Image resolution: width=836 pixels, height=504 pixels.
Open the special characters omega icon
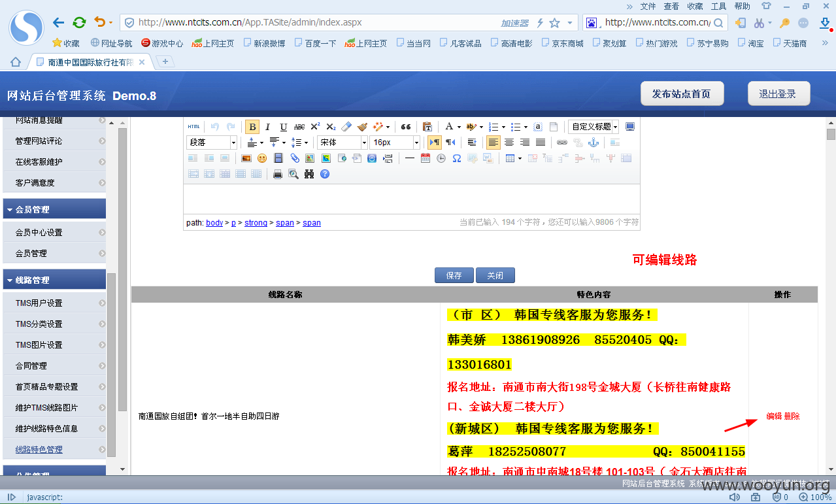[x=457, y=158]
